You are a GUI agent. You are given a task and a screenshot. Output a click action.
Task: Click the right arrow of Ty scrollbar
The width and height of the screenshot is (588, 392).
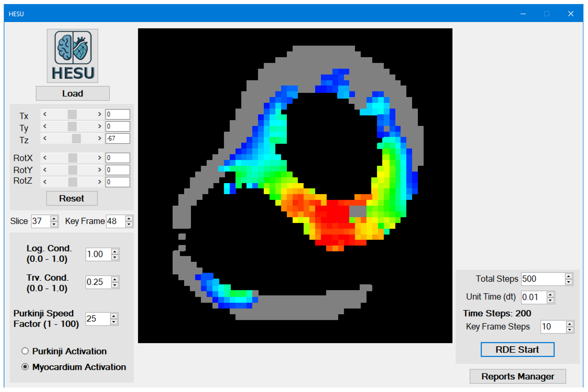[x=100, y=126]
